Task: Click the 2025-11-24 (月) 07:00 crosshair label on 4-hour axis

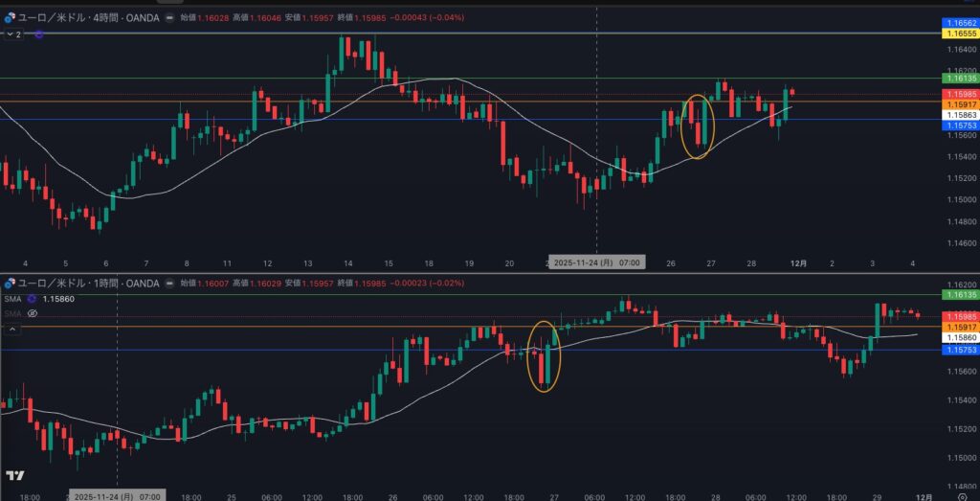Action: point(596,262)
